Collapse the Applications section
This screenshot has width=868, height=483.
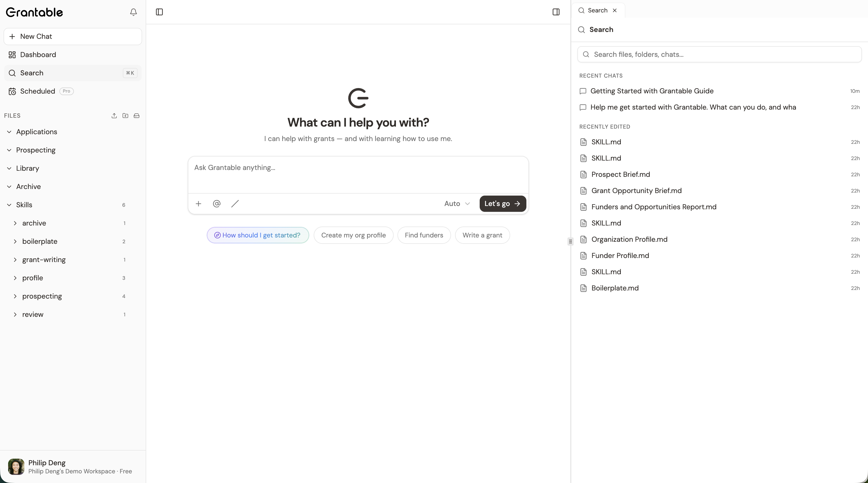point(9,132)
